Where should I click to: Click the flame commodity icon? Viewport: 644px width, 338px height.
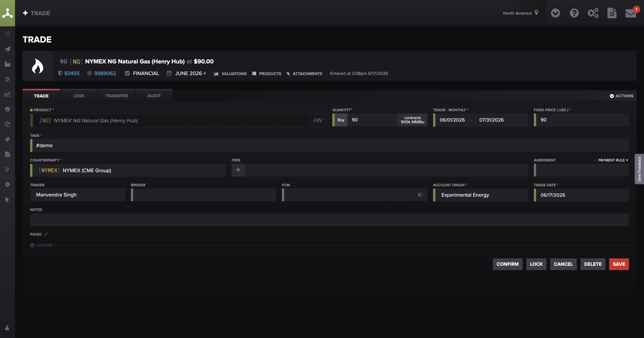click(37, 66)
